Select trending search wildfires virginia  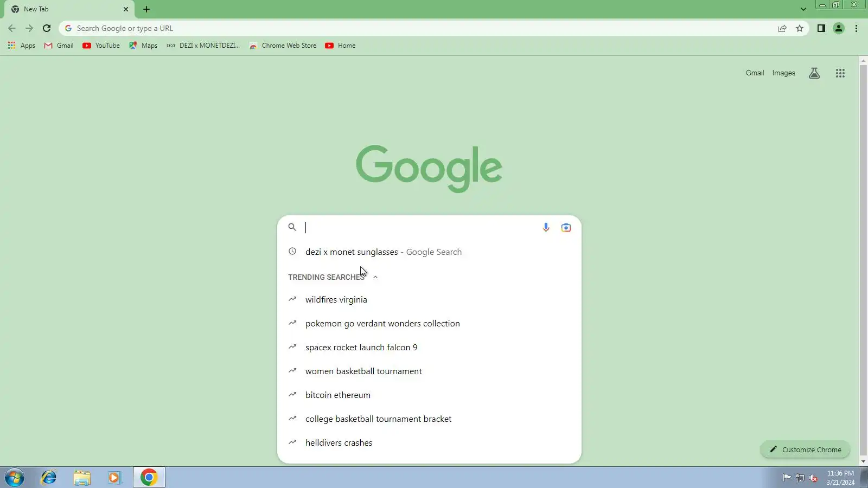point(429,299)
